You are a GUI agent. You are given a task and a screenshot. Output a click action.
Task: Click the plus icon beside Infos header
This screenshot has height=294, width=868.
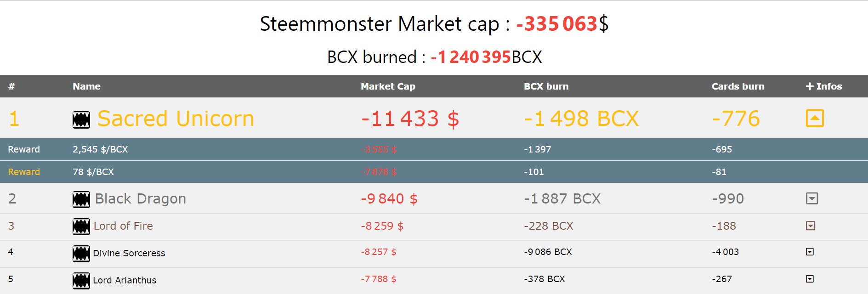[x=809, y=86]
